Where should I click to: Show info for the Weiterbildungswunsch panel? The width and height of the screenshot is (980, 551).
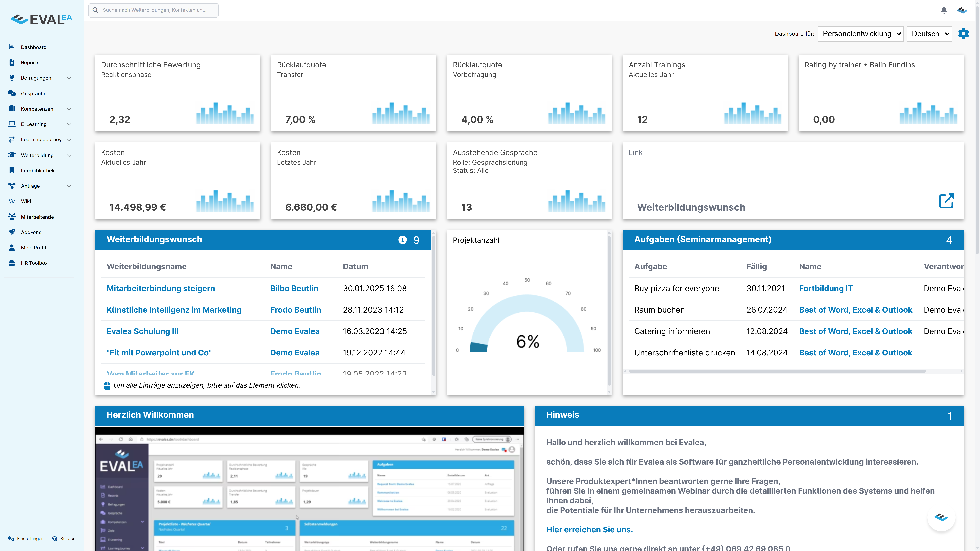(x=403, y=240)
